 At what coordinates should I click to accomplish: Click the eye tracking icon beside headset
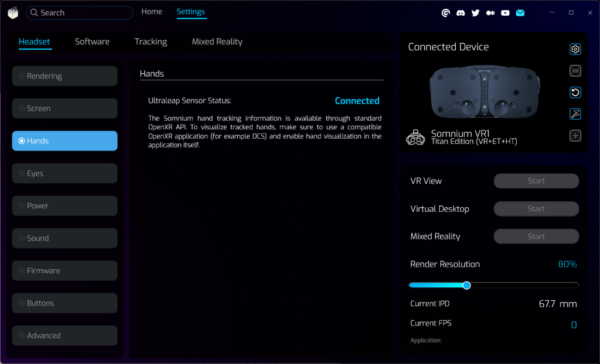[575, 71]
